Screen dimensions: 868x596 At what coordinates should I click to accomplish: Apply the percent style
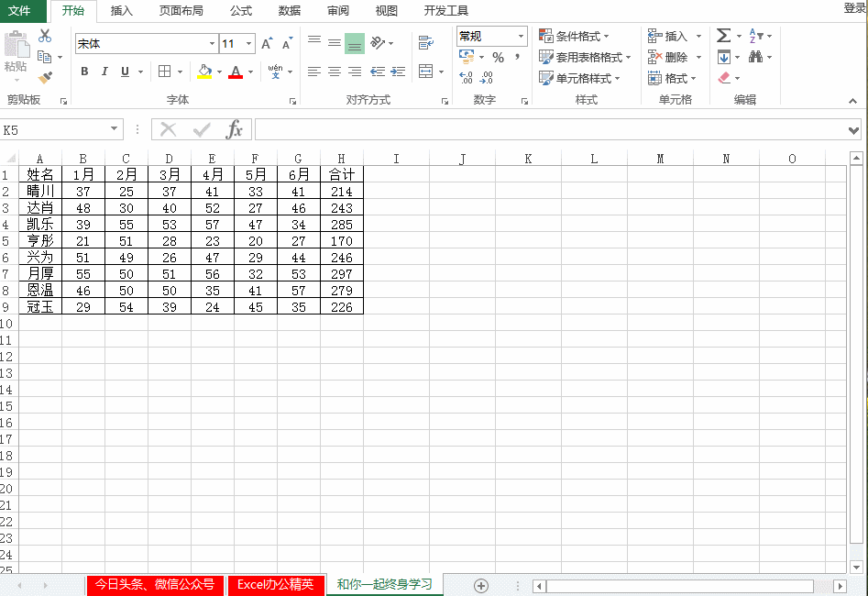coord(499,57)
